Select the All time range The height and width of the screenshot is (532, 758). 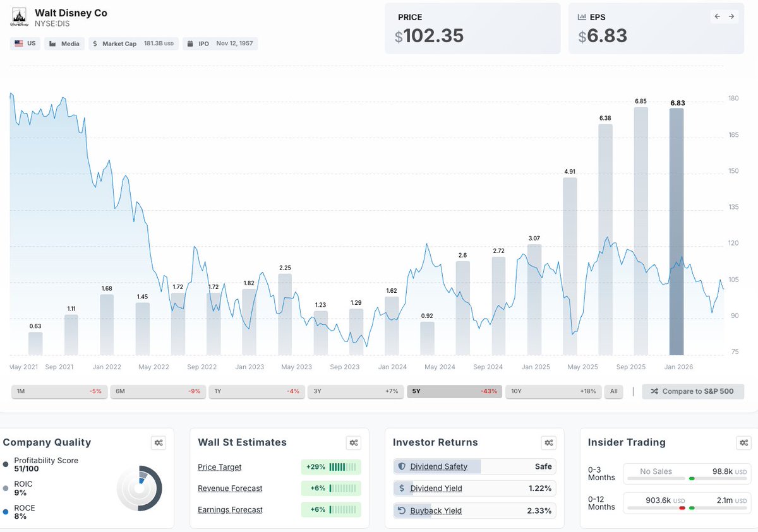coord(613,391)
